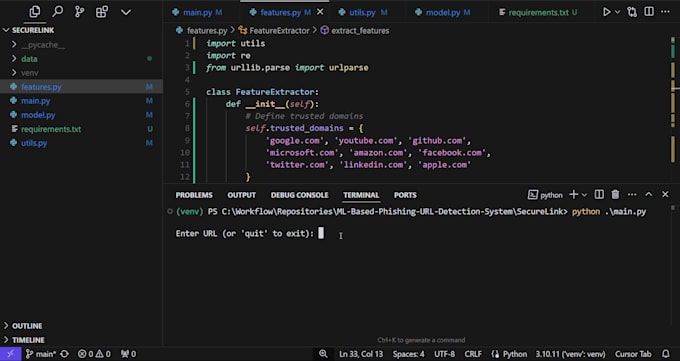Switch to the PROBLEMS panel tab

point(194,195)
